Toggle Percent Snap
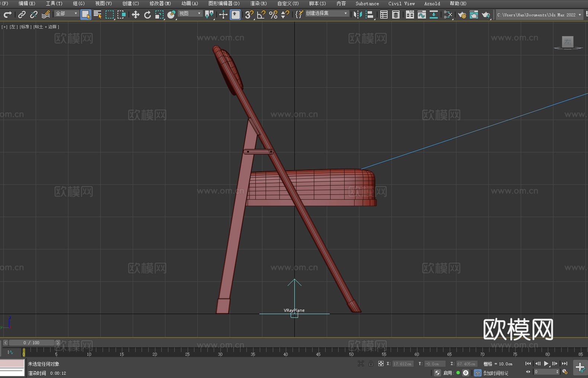 click(273, 14)
